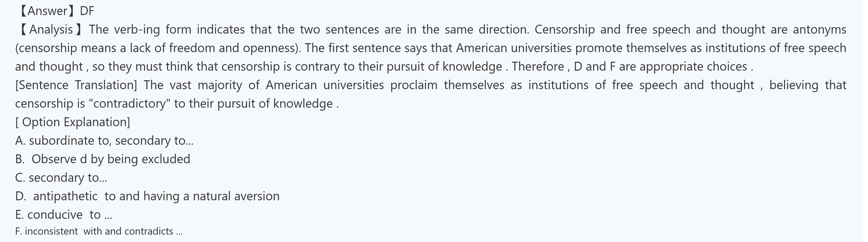Click the "【Answer】DF" line
868x242 pixels.
56,11
